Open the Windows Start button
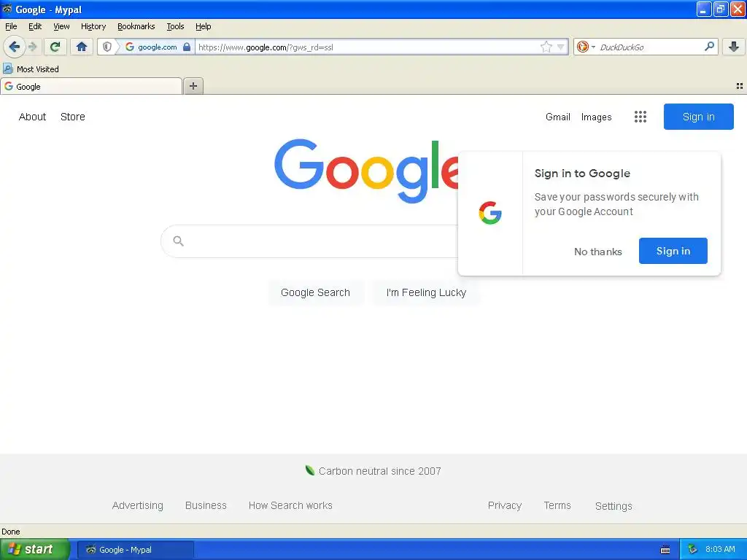 [x=35, y=549]
